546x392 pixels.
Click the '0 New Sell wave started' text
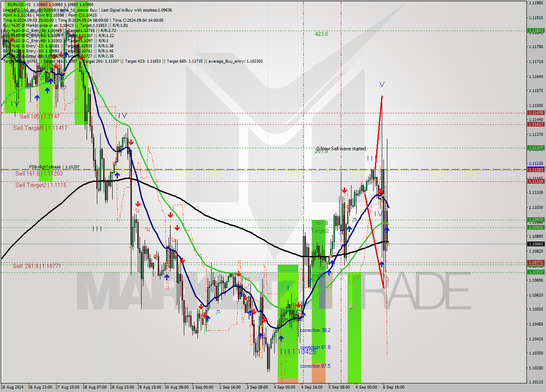[341, 149]
